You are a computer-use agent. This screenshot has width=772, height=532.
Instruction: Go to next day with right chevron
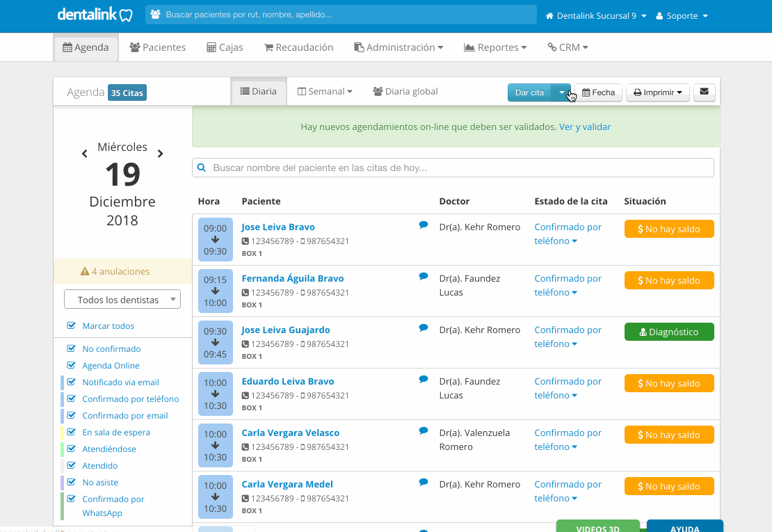click(160, 154)
